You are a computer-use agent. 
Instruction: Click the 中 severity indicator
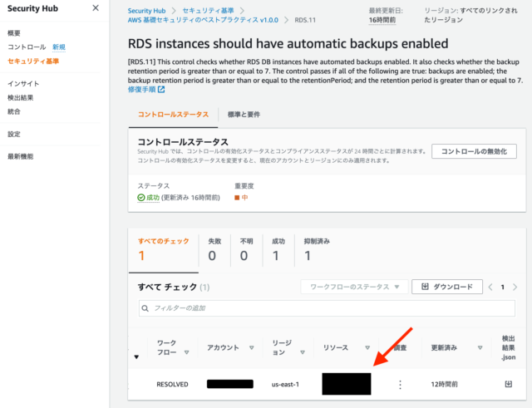coord(241,198)
